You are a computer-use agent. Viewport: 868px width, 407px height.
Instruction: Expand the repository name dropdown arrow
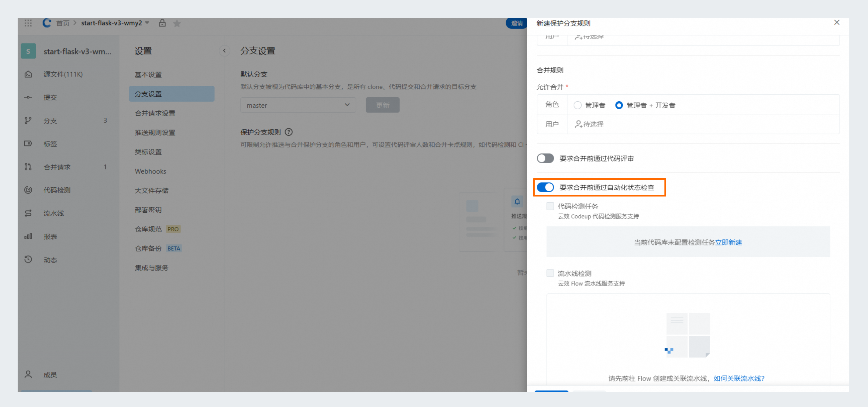tap(147, 23)
